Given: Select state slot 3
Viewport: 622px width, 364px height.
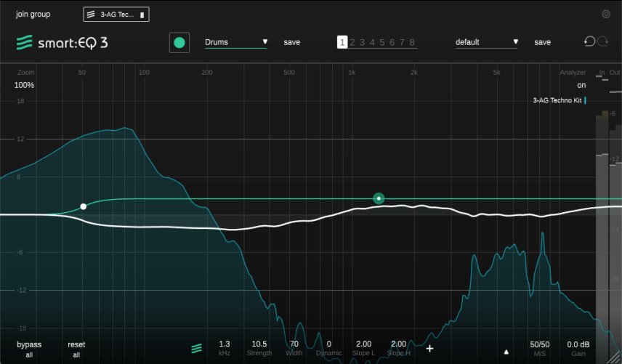Looking at the screenshot, I should click(362, 42).
